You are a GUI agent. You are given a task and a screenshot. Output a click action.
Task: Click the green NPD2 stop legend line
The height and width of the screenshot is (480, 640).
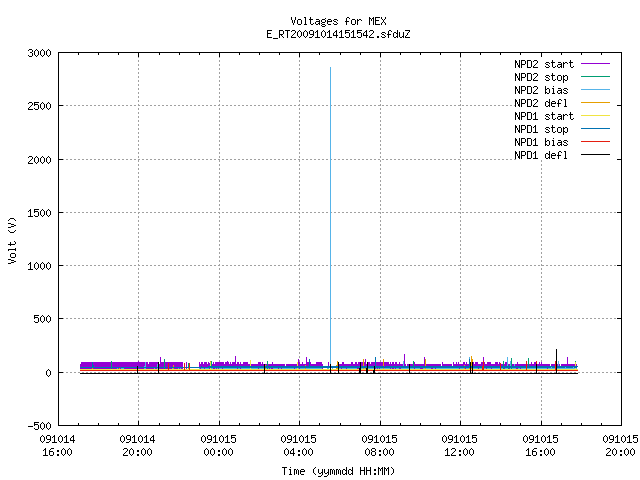595,77
